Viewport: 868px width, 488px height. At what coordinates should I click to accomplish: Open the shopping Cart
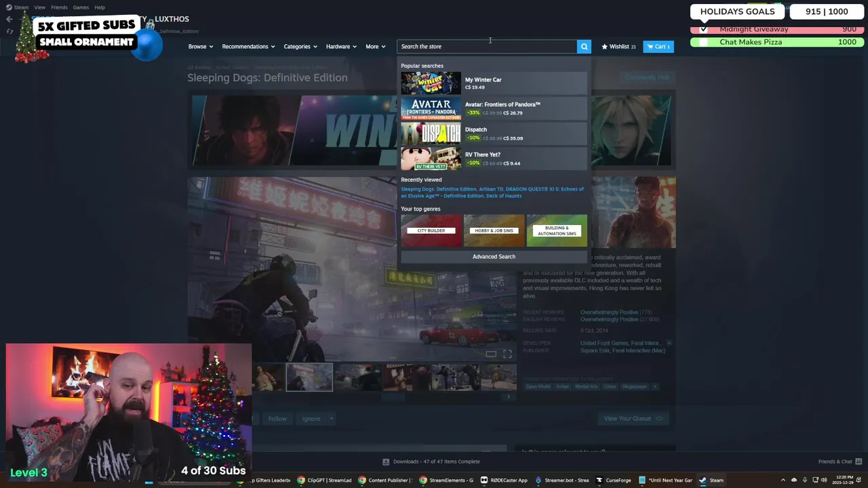coord(658,47)
